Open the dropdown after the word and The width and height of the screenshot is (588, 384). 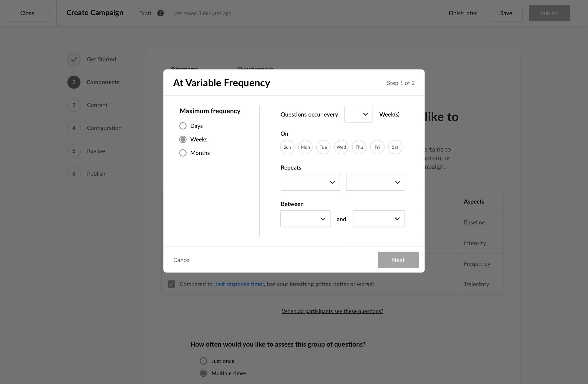coord(379,219)
